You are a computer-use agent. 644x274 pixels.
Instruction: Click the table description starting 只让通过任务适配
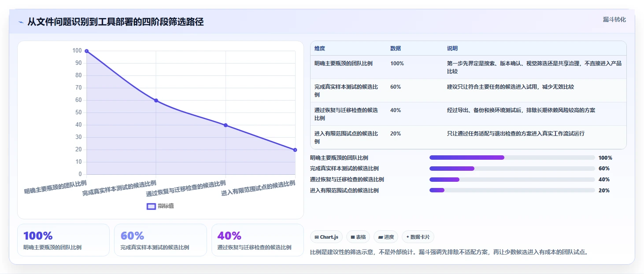coord(516,134)
